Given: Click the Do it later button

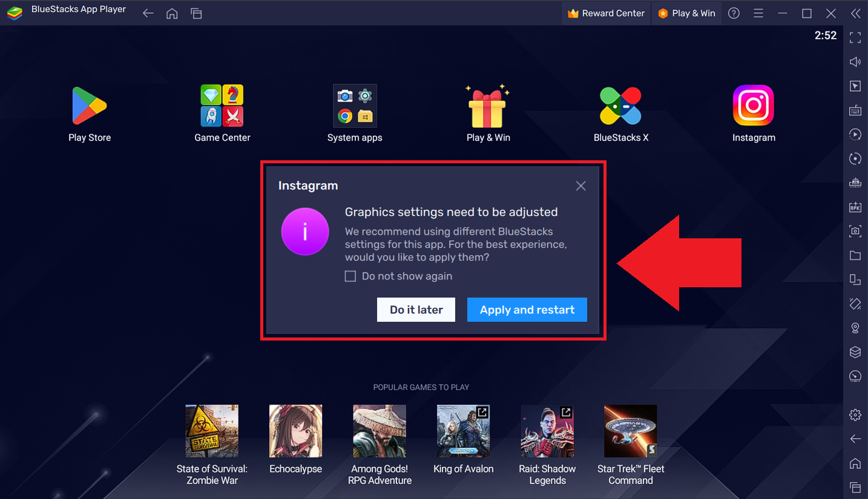Looking at the screenshot, I should coord(416,310).
